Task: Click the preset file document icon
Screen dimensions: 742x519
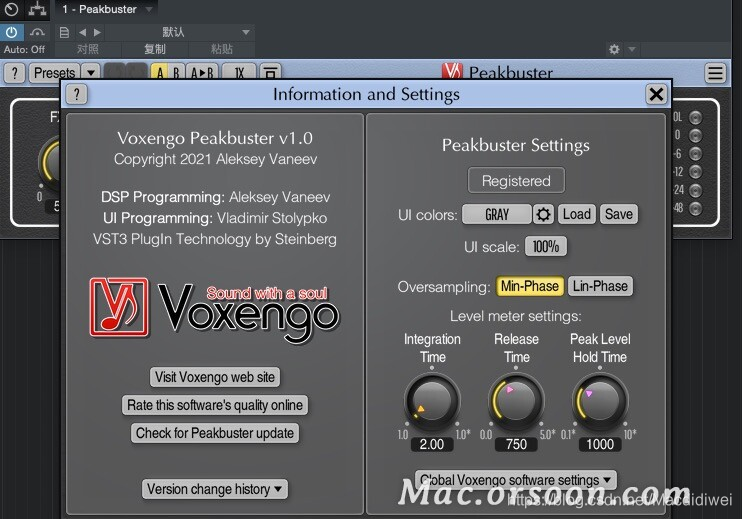Action: pyautogui.click(x=64, y=32)
